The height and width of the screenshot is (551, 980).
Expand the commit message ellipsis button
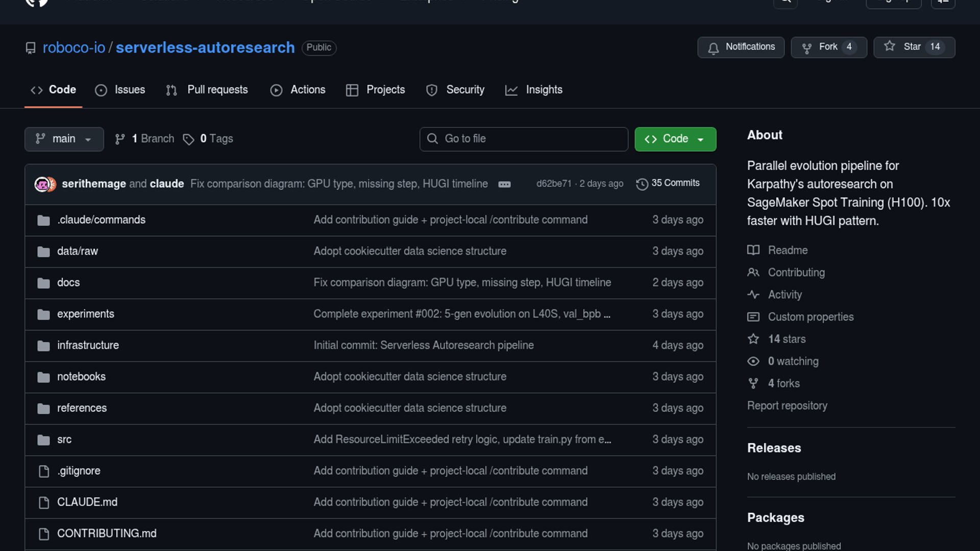pyautogui.click(x=504, y=184)
